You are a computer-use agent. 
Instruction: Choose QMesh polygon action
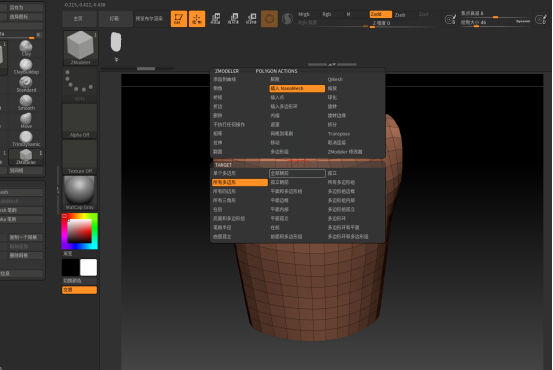pyautogui.click(x=335, y=79)
